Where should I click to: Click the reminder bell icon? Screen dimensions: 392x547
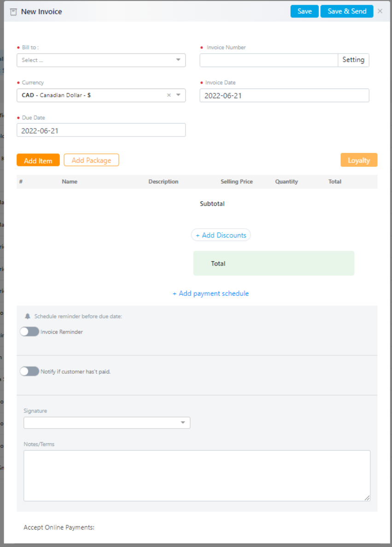coord(28,317)
